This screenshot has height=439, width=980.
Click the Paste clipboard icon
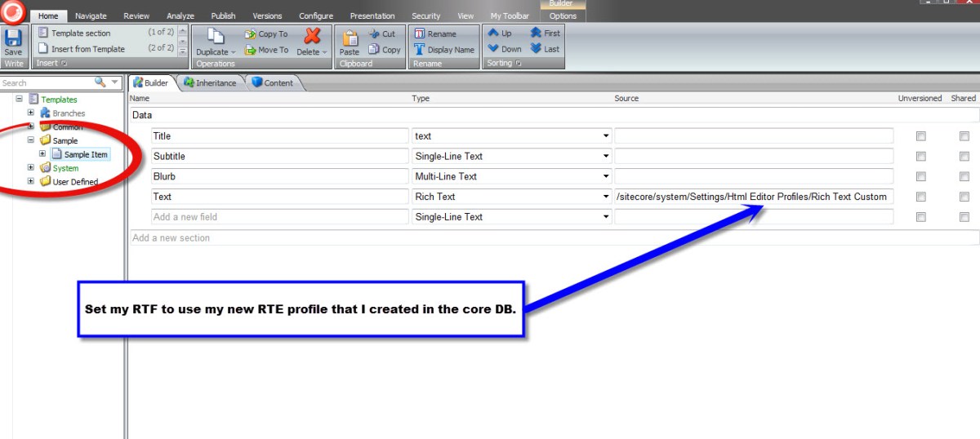tap(350, 39)
